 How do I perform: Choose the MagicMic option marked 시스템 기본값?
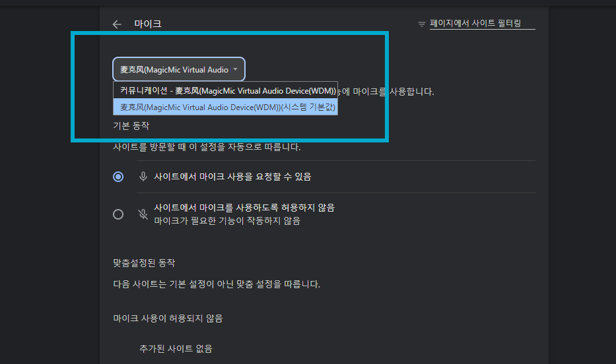pyautogui.click(x=226, y=107)
